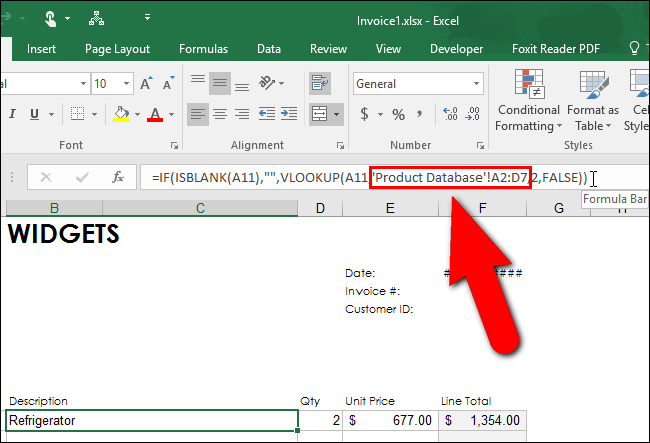The height and width of the screenshot is (443, 650).
Task: Open the Page Layout tab
Action: coord(117,48)
